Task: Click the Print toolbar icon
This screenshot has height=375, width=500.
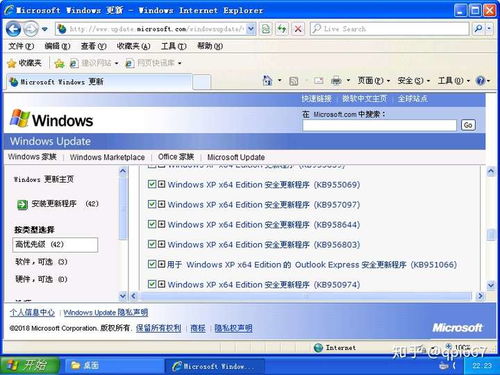Action: tap(336, 81)
